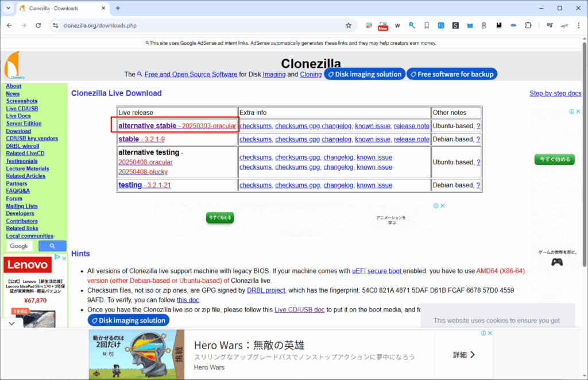The width and height of the screenshot is (588, 380).
Task: Open the Testimonials sidebar link
Action: pos(22,161)
